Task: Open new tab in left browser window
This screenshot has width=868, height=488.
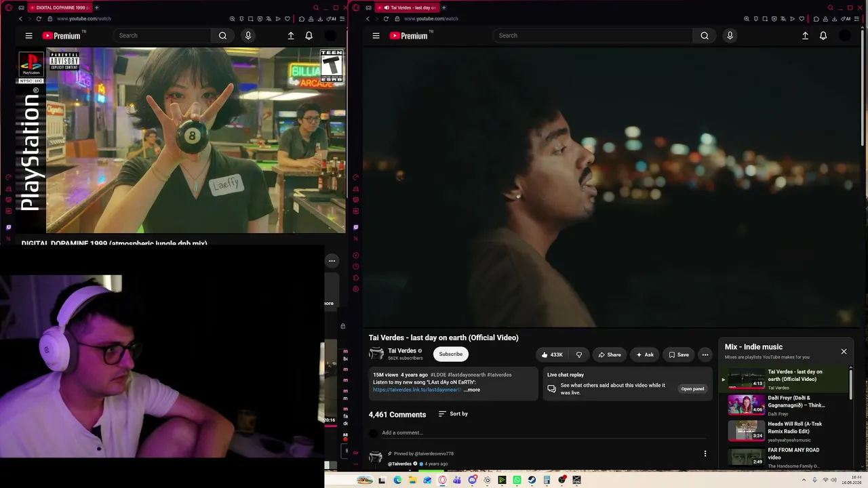Action: (x=96, y=7)
